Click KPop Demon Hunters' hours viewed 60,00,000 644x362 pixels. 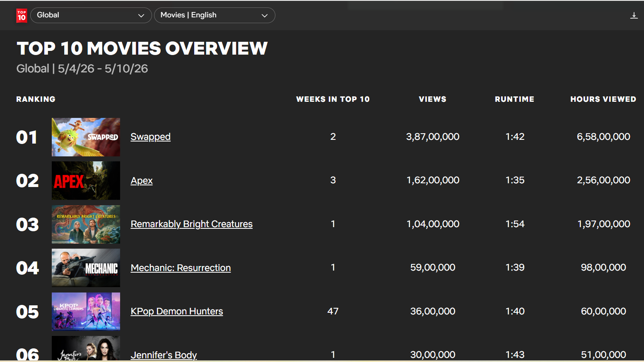(x=603, y=312)
